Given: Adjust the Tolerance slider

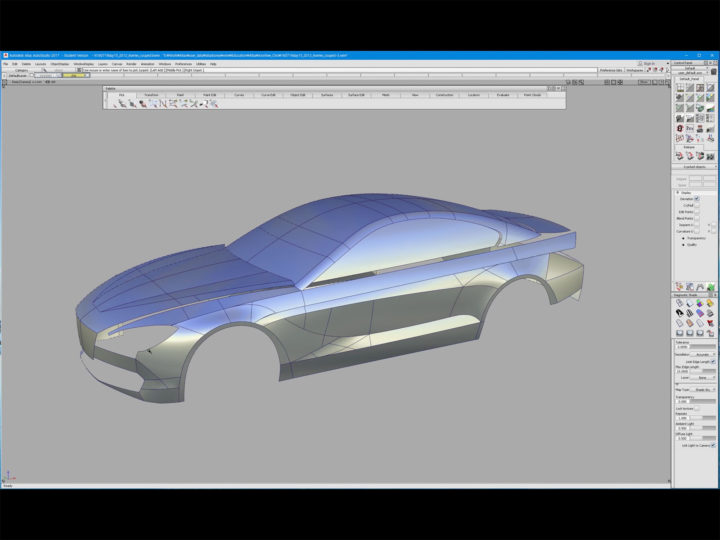Looking at the screenshot, I should pyautogui.click(x=703, y=347).
